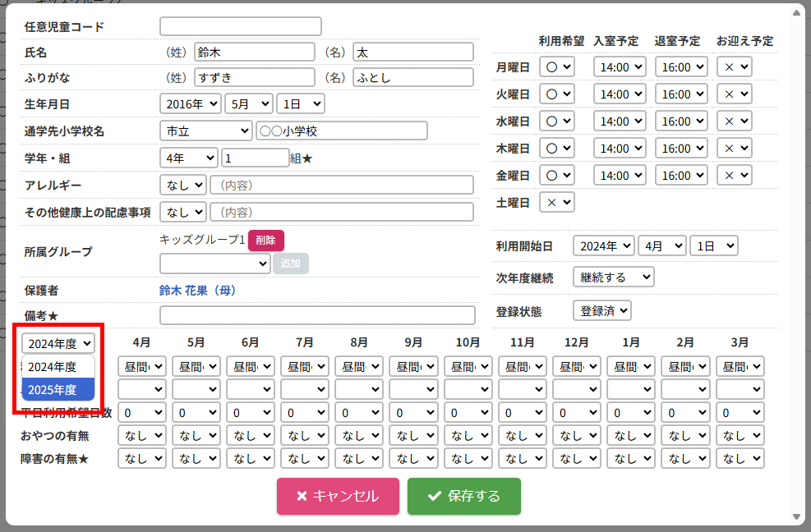Open Friday 退室予定 16:00 dropdown

click(x=681, y=175)
